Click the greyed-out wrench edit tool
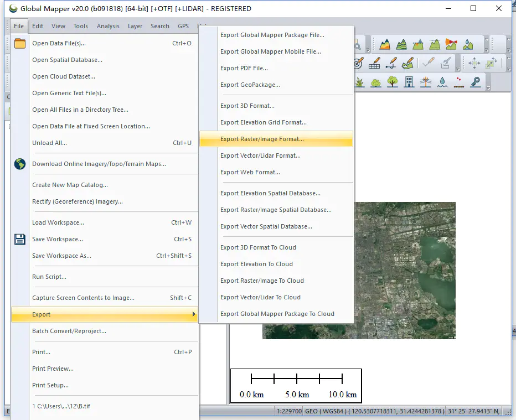516x420 pixels. point(445,63)
